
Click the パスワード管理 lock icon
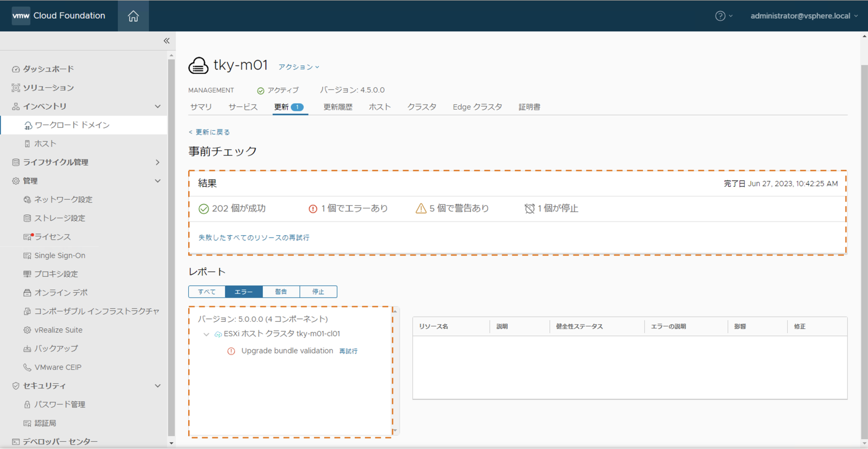point(27,404)
